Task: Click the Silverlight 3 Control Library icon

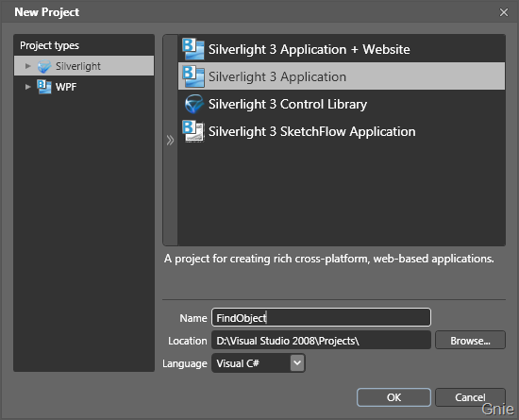Action: point(194,104)
